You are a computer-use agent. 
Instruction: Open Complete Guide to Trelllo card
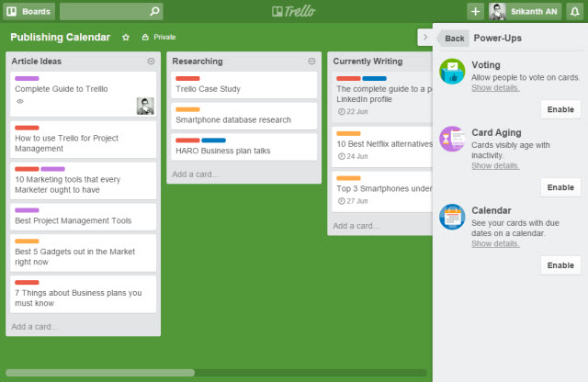point(84,94)
